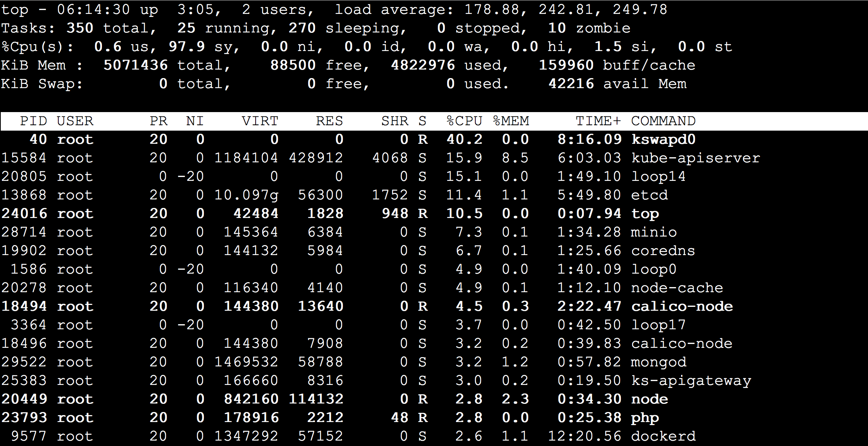
Task: Click the bold calico-node process entry
Action: coord(682,306)
